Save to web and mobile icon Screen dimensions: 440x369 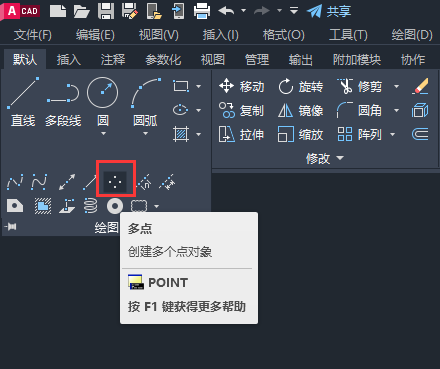click(x=178, y=11)
